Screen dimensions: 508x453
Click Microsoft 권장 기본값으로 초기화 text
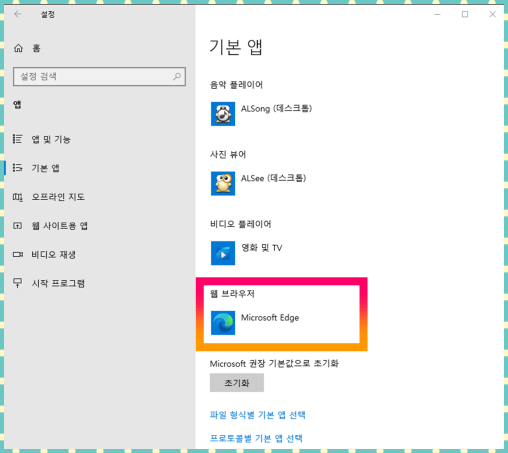[x=274, y=363]
